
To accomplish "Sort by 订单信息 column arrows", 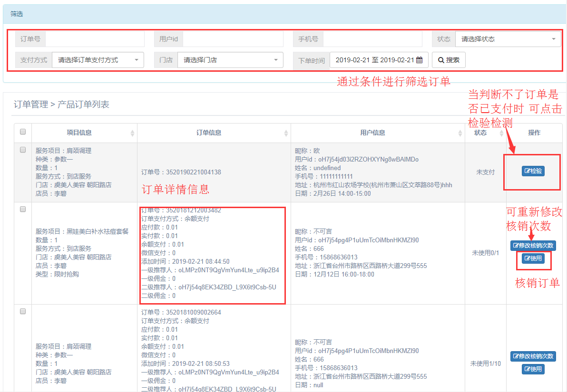I will point(286,134).
